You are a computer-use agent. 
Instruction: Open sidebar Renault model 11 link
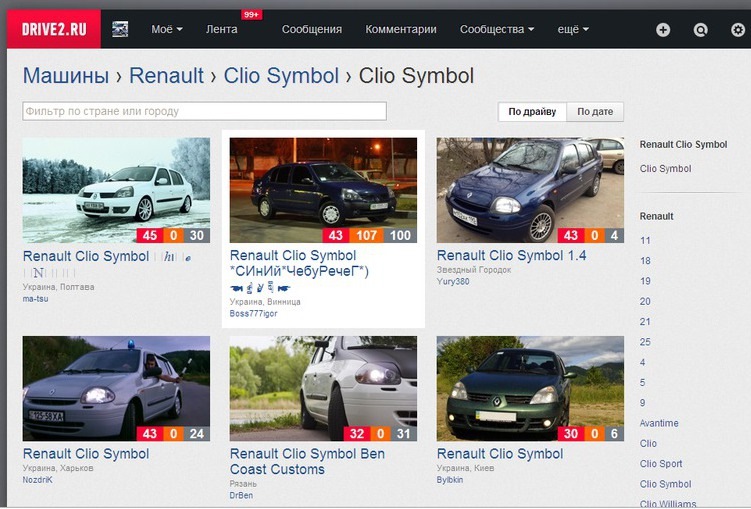click(x=645, y=240)
